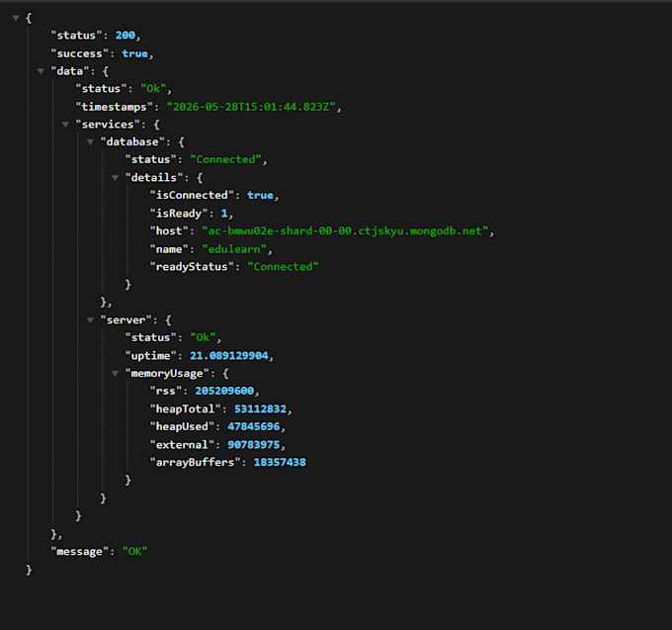Screen dimensions: 672x630
Task: Select the timestamp value 2026-05-28T15:01:44.823Z
Action: click(x=251, y=107)
